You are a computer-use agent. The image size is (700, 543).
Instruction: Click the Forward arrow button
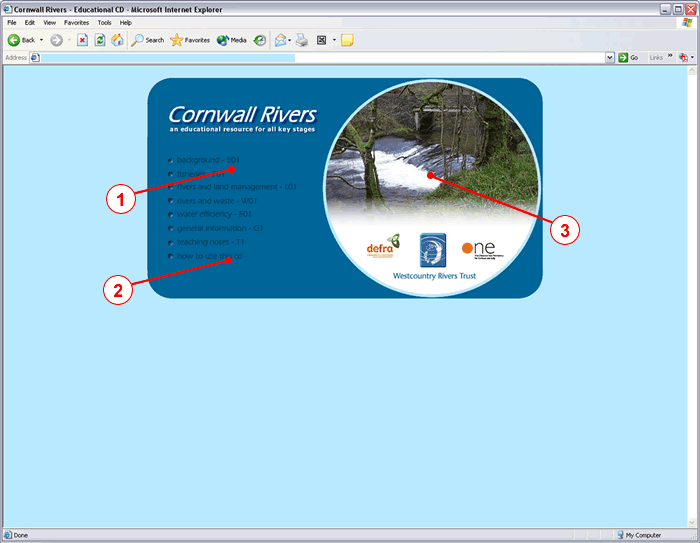click(56, 40)
